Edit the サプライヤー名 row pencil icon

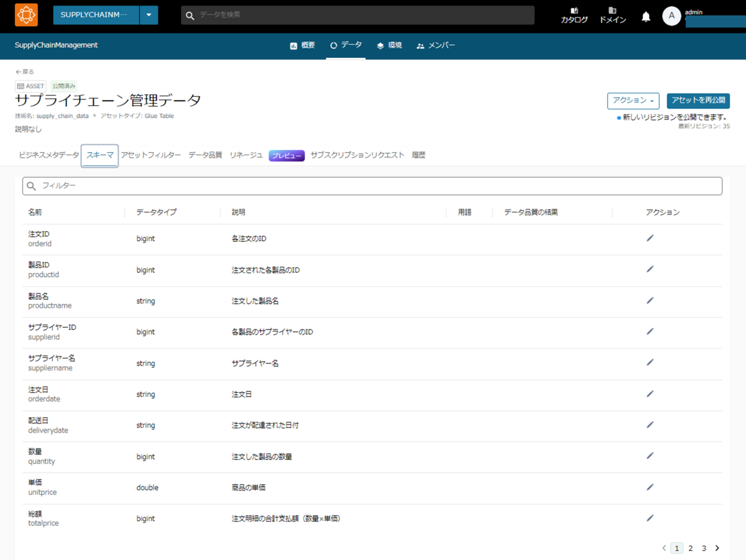coord(650,362)
